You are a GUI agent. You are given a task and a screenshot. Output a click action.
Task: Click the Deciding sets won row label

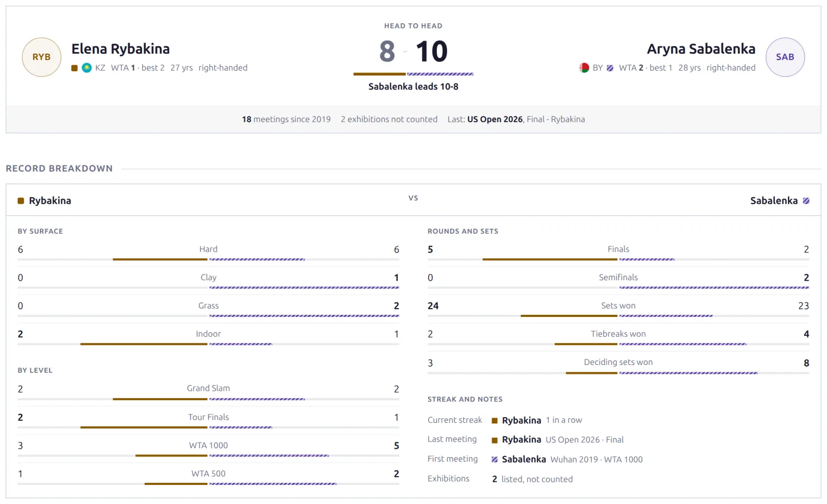tap(618, 362)
